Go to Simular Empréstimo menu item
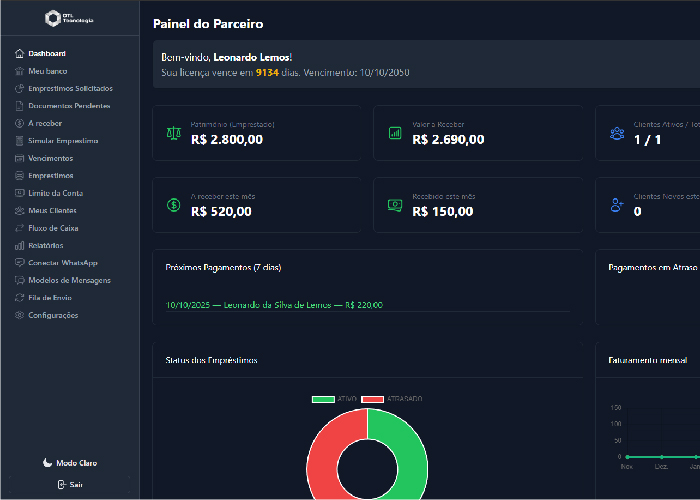The width and height of the screenshot is (700, 500). (x=63, y=141)
